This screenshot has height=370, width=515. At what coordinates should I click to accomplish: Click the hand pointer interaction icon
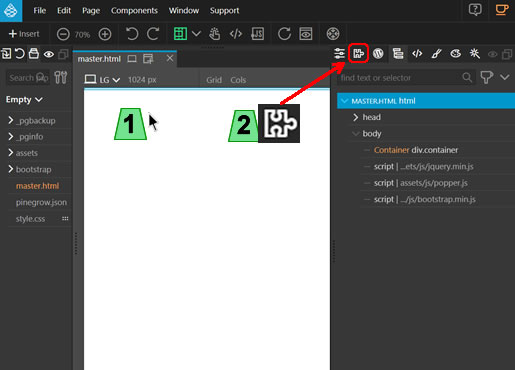tap(215, 34)
